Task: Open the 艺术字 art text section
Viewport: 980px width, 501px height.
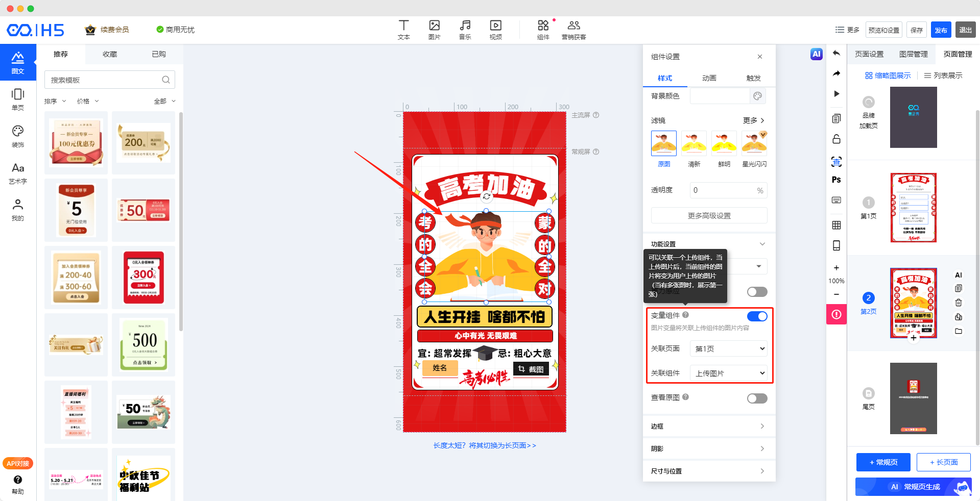Action: pyautogui.click(x=18, y=173)
